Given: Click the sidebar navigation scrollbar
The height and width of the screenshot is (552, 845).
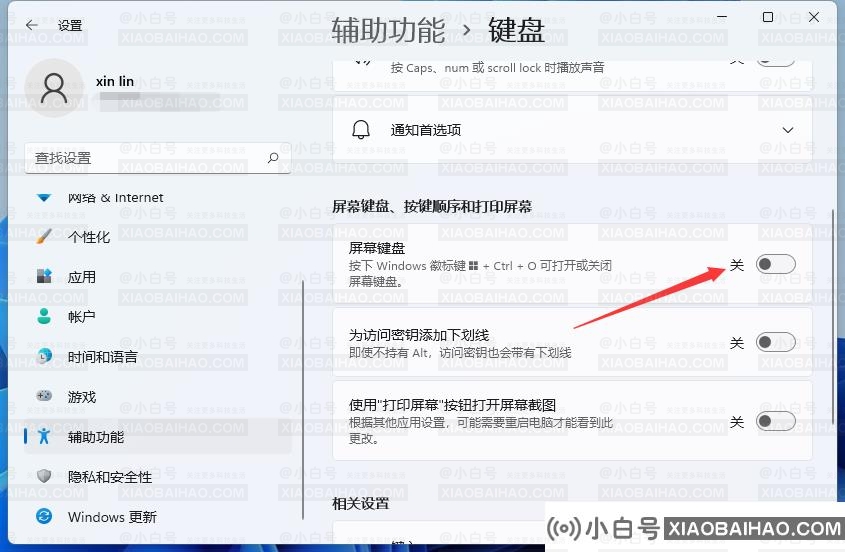Looking at the screenshot, I should pos(303,399).
